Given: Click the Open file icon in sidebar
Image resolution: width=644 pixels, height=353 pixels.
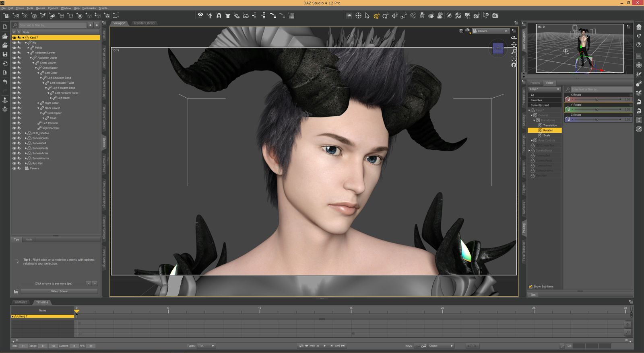Looking at the screenshot, I should 5,36.
